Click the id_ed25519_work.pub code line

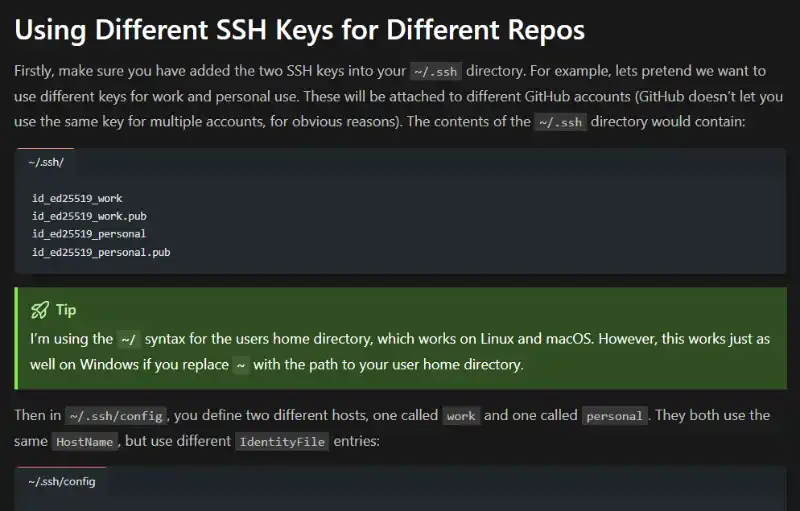[x=90, y=216]
